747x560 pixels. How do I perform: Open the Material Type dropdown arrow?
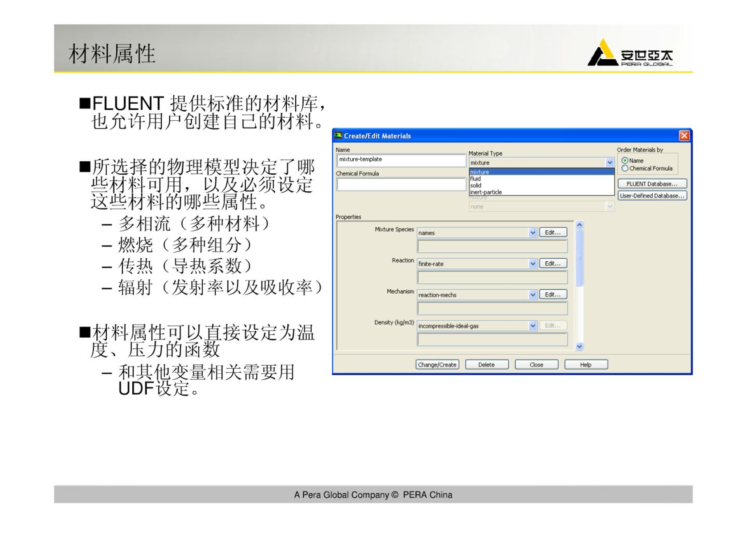pyautogui.click(x=610, y=163)
